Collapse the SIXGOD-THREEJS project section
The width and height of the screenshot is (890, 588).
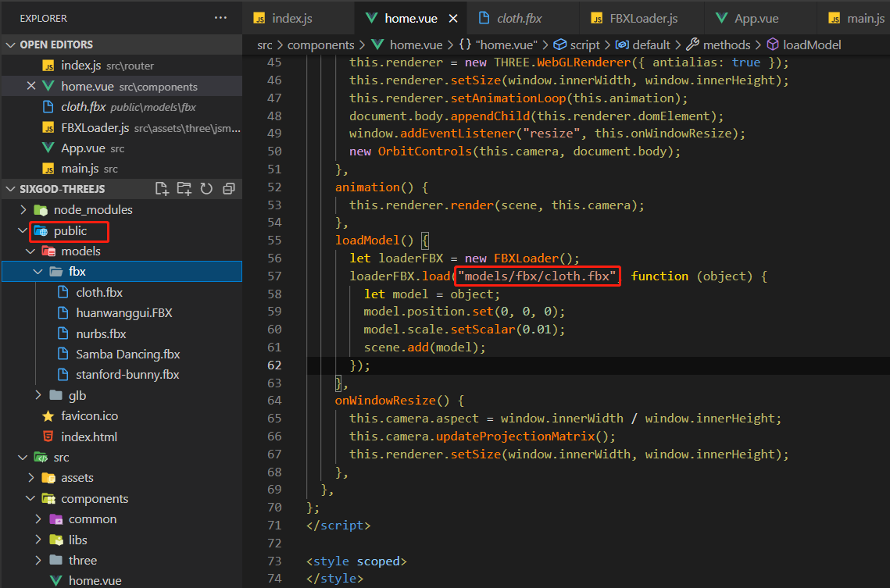pyautogui.click(x=11, y=189)
